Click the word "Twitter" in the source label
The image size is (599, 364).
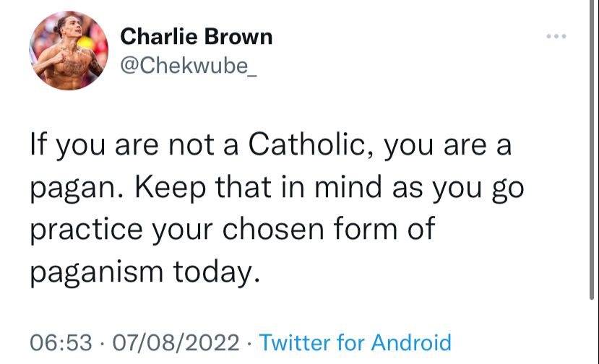[293, 342]
